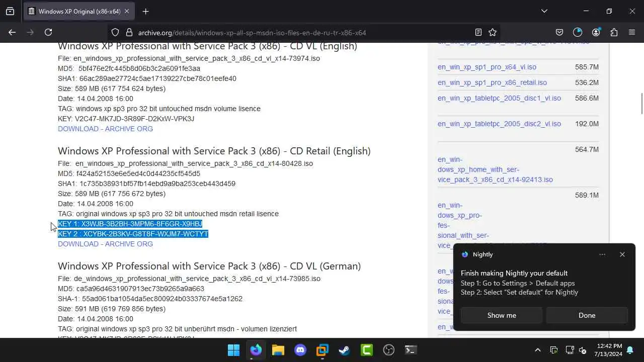The image size is (644, 362).
Task: Open en_win_xp_sp1_pro_x64_vl.iso file link
Action: coord(487,67)
